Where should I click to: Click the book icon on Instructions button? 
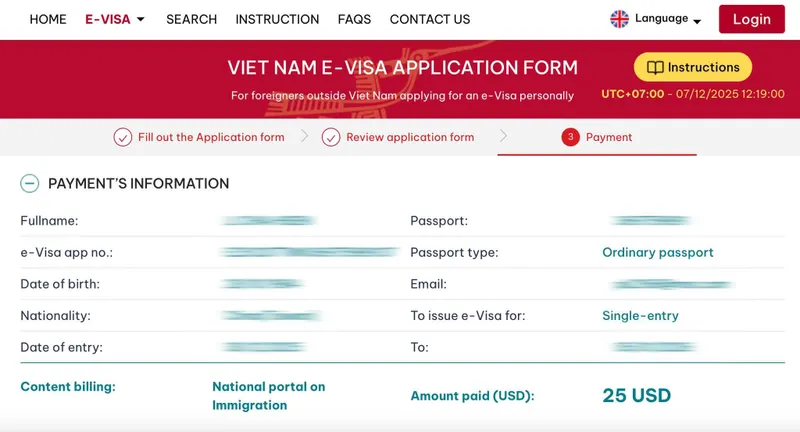[x=655, y=68]
